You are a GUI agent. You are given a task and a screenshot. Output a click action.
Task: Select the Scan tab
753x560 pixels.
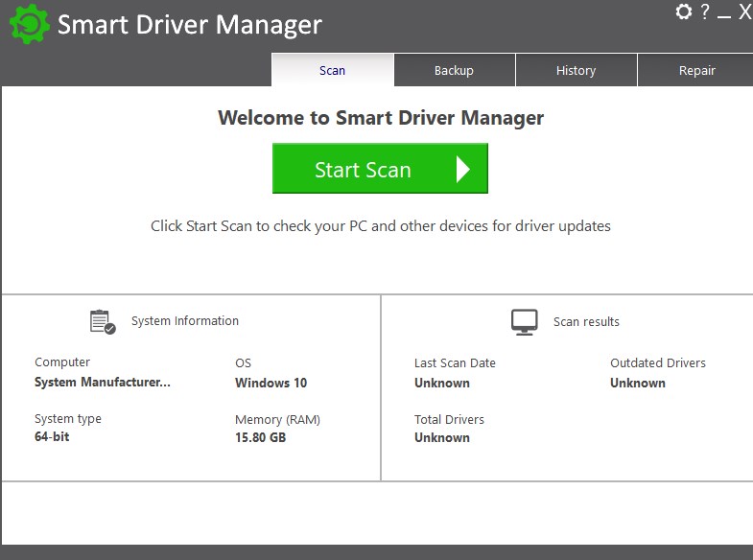[332, 70]
